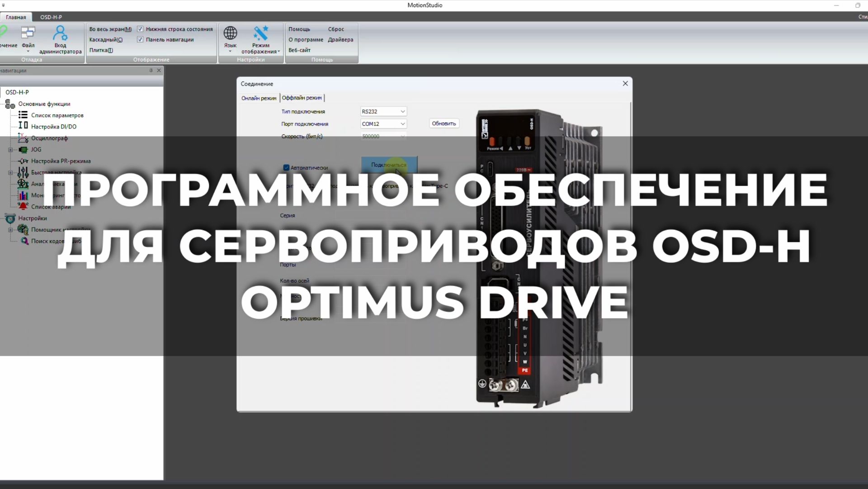This screenshot has height=489, width=868.
Task: Toggle Панель навигации checkbox
Action: pos(140,39)
